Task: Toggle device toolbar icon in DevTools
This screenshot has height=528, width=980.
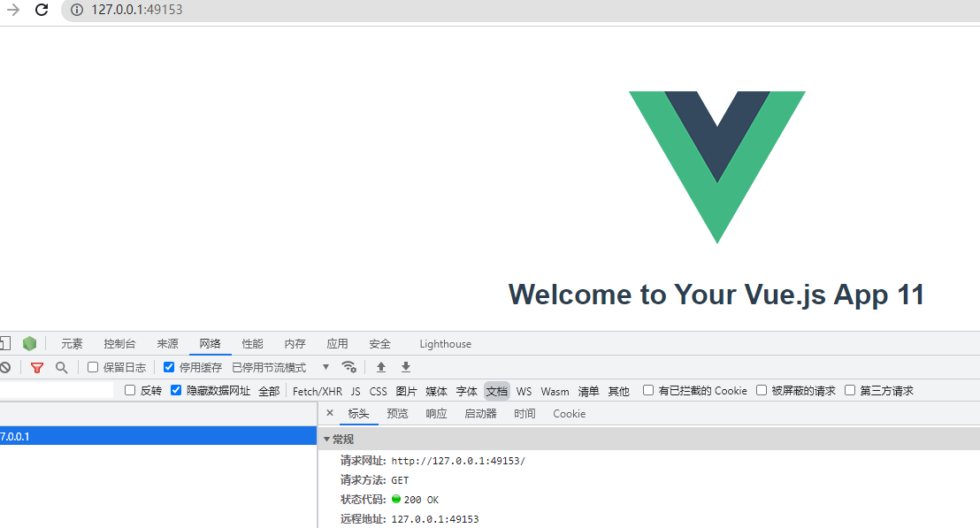Action: 5,343
